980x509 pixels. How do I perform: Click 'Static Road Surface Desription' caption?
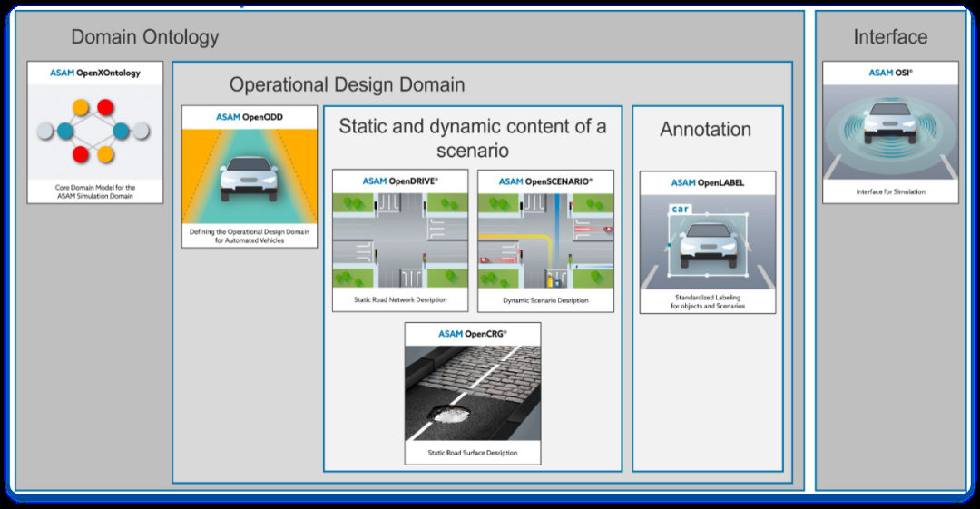[473, 453]
